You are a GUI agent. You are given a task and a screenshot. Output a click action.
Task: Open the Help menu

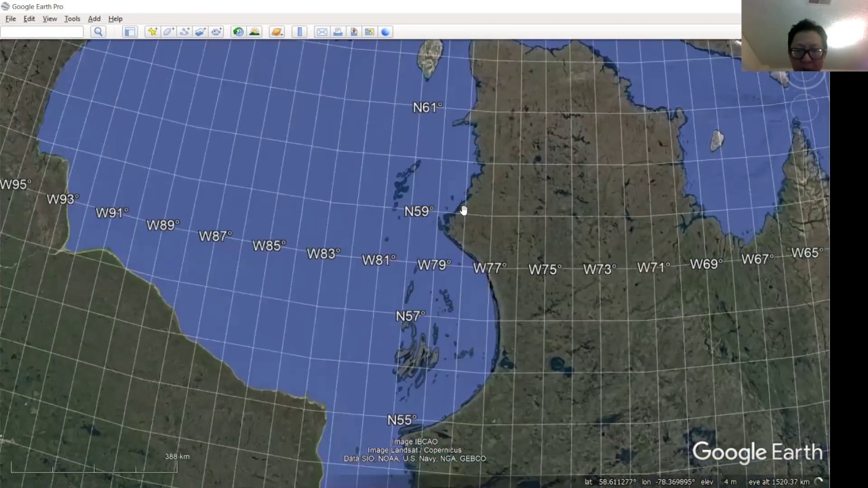pyautogui.click(x=115, y=19)
